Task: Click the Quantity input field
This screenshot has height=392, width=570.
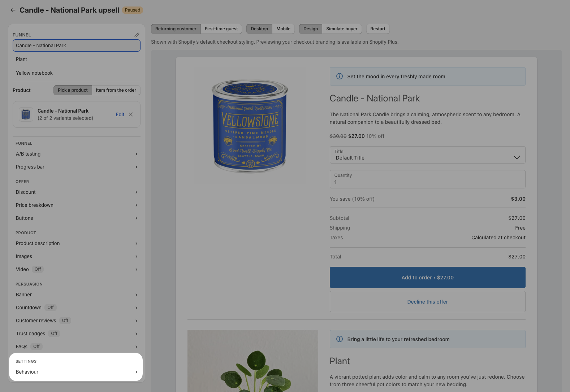Action: (x=427, y=179)
